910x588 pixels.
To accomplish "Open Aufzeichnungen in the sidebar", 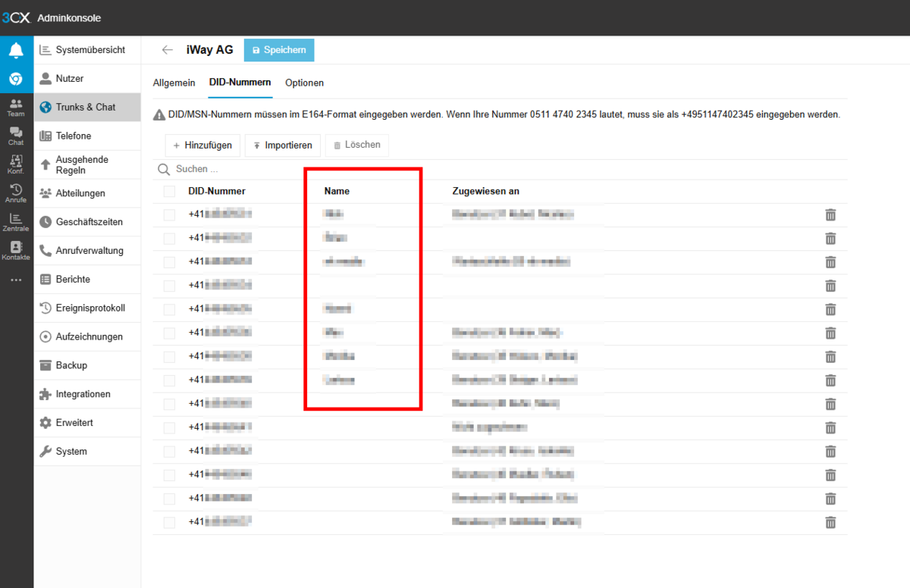I will click(87, 336).
